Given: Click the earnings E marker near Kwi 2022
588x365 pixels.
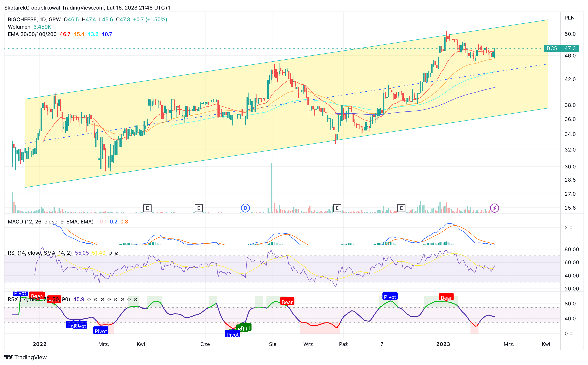Looking at the screenshot, I should [x=147, y=208].
